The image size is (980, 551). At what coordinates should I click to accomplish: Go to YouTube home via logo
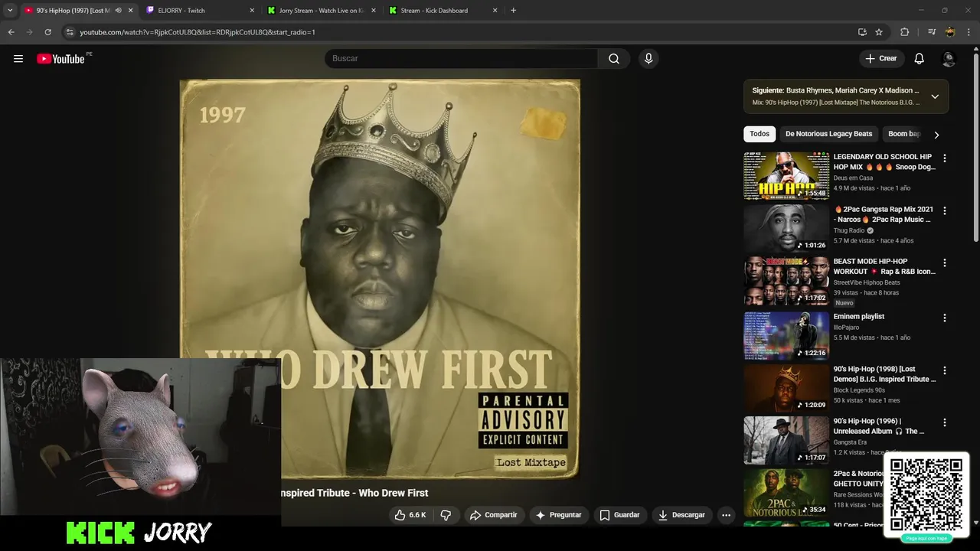60,59
